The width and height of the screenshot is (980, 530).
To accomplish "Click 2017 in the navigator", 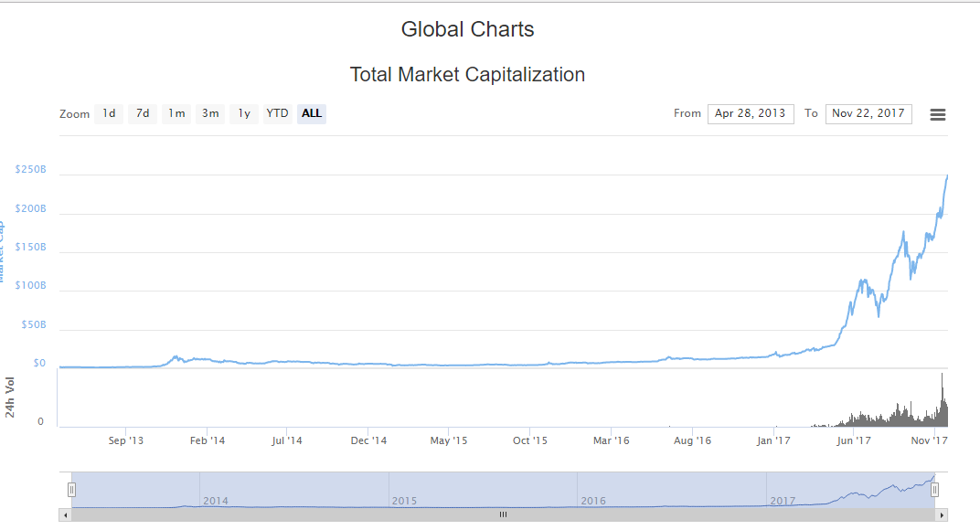I will (x=783, y=502).
